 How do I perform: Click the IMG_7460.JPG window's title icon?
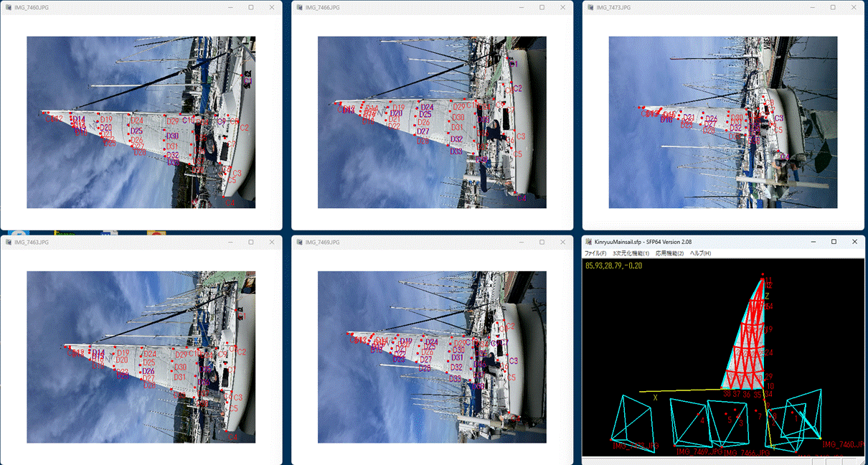[x=7, y=7]
